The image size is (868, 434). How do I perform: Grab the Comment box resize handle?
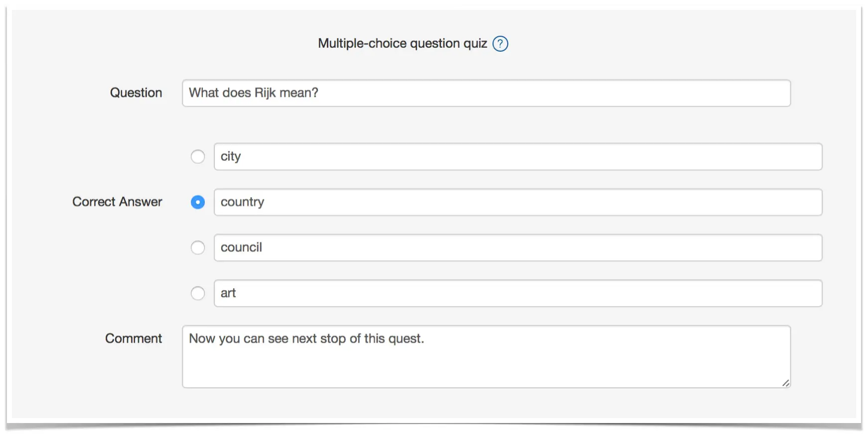(x=785, y=383)
